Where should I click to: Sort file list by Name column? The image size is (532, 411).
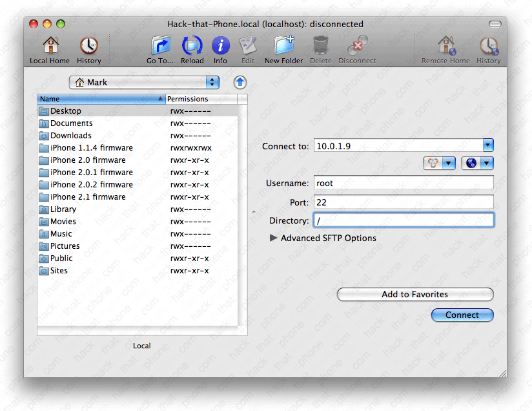[100, 99]
